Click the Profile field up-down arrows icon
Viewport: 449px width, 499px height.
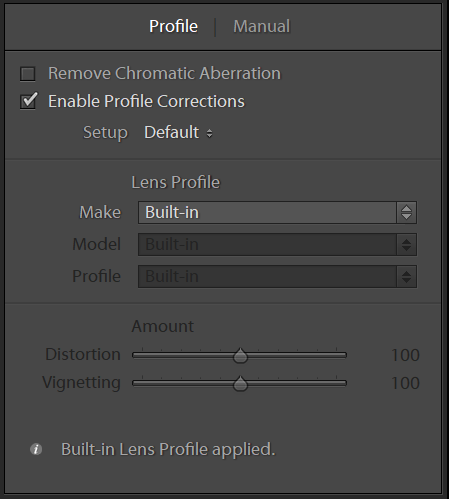tap(406, 276)
